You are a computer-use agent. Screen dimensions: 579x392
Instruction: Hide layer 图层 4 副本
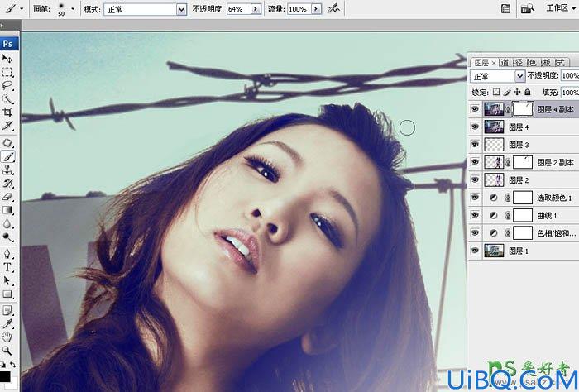pos(475,109)
